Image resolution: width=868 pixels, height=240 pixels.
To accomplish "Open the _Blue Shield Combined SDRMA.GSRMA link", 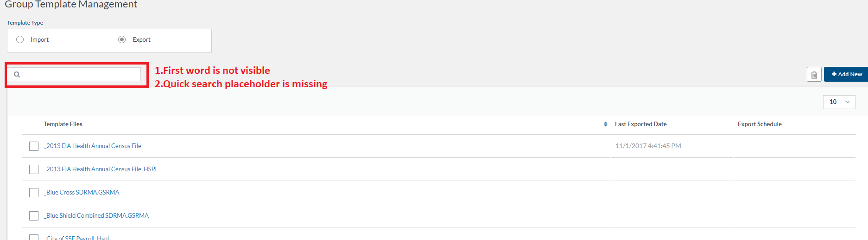I will pyautogui.click(x=96, y=215).
